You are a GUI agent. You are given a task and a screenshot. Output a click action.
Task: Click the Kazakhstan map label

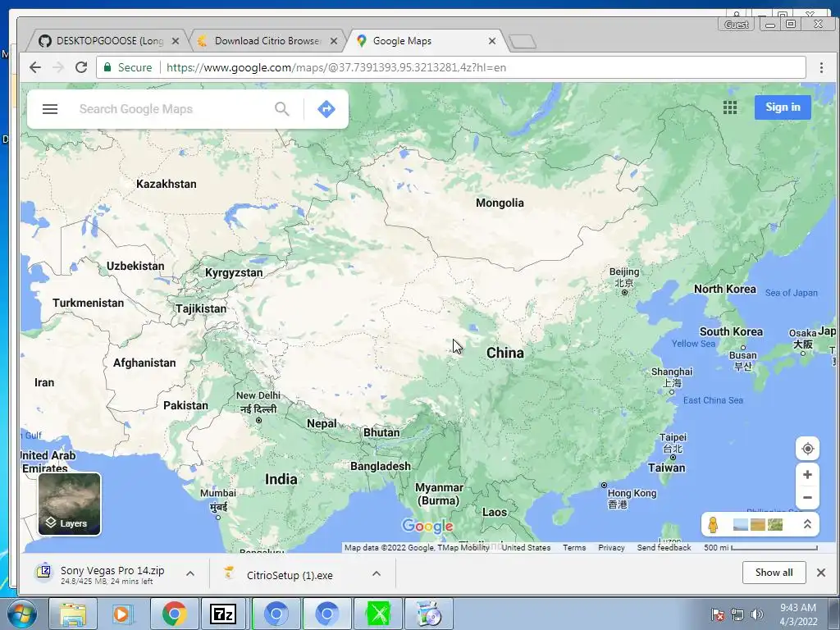pyautogui.click(x=166, y=185)
